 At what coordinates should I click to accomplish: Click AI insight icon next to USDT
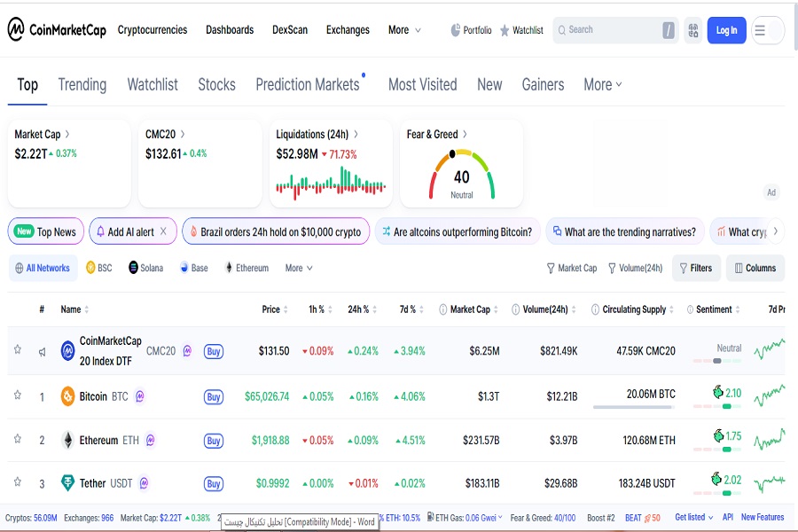tap(144, 482)
